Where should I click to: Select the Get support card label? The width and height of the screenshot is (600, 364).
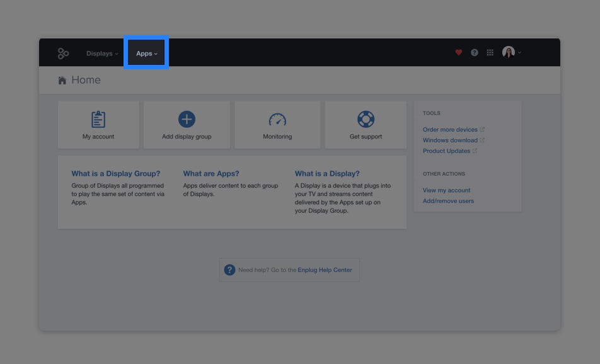tap(366, 137)
